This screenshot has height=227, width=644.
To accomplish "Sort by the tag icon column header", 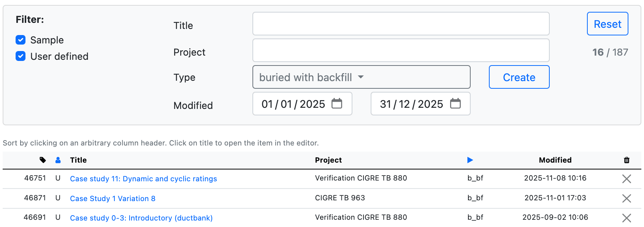I will (43, 160).
